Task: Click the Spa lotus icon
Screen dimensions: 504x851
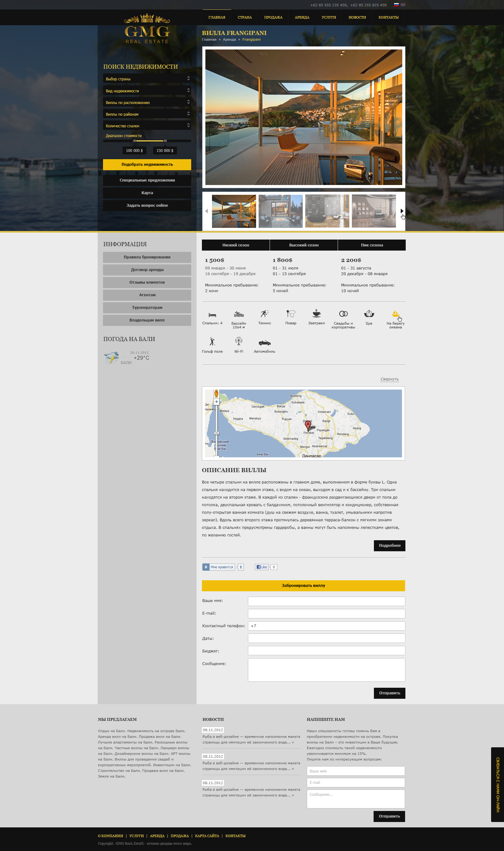Action: tap(369, 314)
